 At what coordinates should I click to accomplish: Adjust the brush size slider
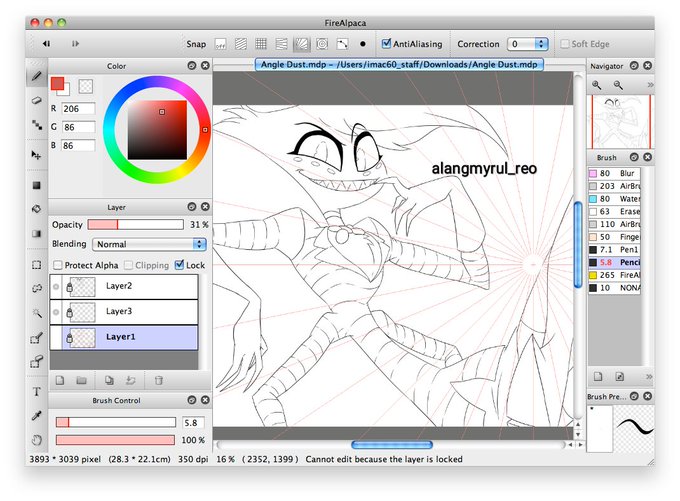tap(115, 422)
